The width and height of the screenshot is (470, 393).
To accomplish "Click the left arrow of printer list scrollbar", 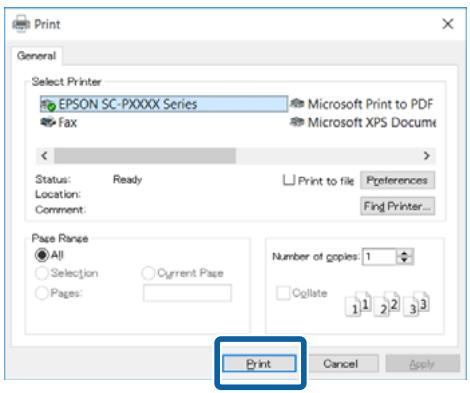I will coord(44,156).
